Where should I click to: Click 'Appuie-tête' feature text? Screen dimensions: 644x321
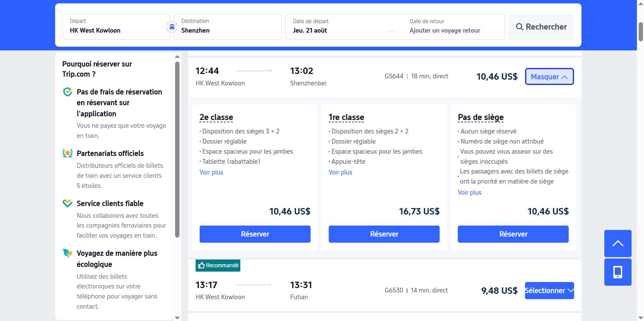(x=348, y=161)
